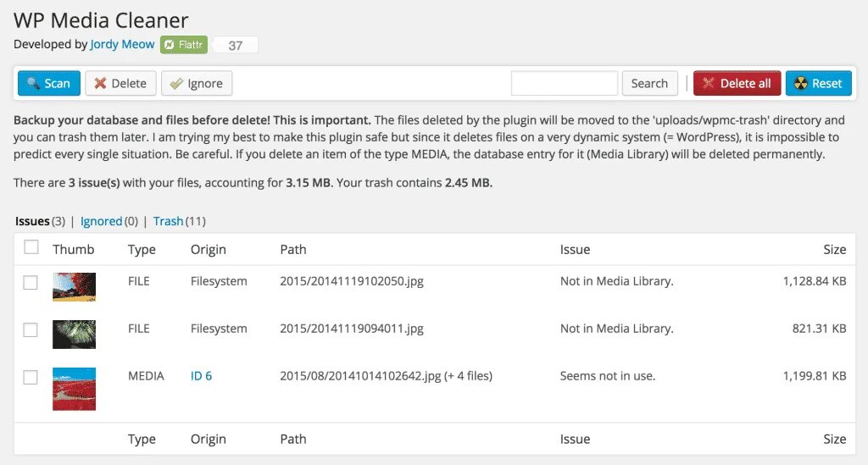868x465 pixels.
Task: Tick the select-all checkbox in table header
Action: (x=31, y=247)
